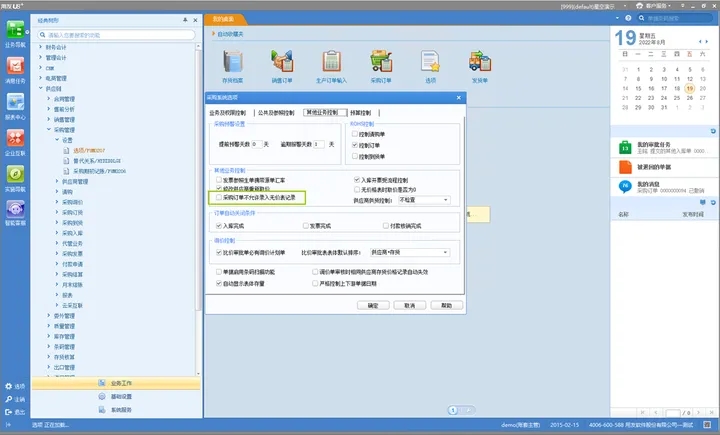Enable 发票完成 checkbox
Image resolution: width=720 pixels, height=435 pixels.
click(x=305, y=226)
